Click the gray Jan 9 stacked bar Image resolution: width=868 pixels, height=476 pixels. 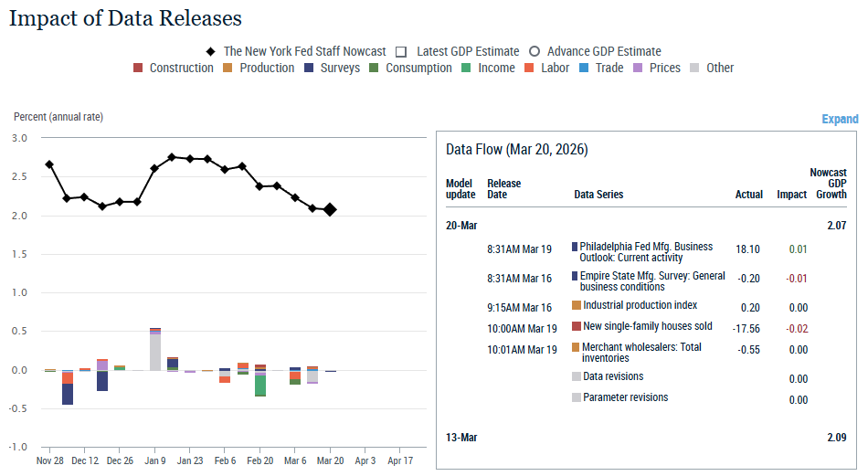tap(155, 351)
